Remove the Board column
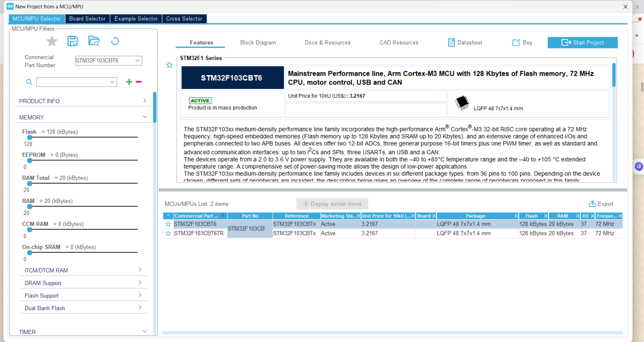This screenshot has height=342, width=644. pos(434,216)
